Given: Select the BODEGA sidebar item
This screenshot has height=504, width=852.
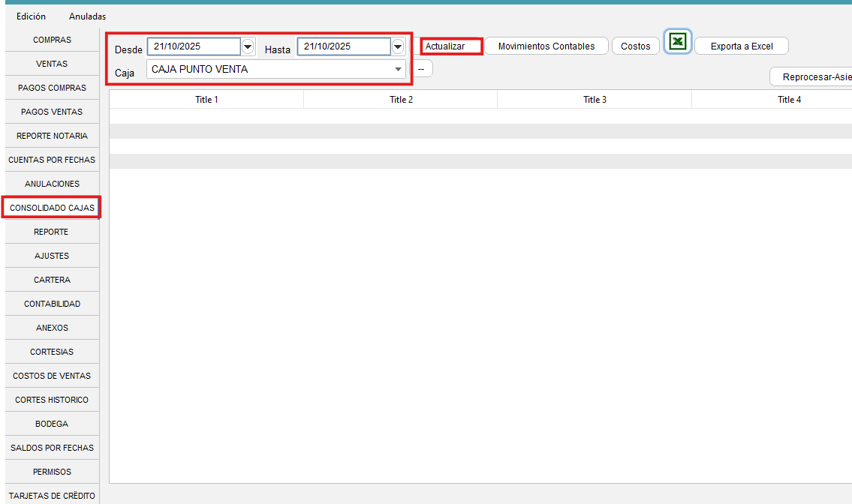Looking at the screenshot, I should tap(53, 424).
